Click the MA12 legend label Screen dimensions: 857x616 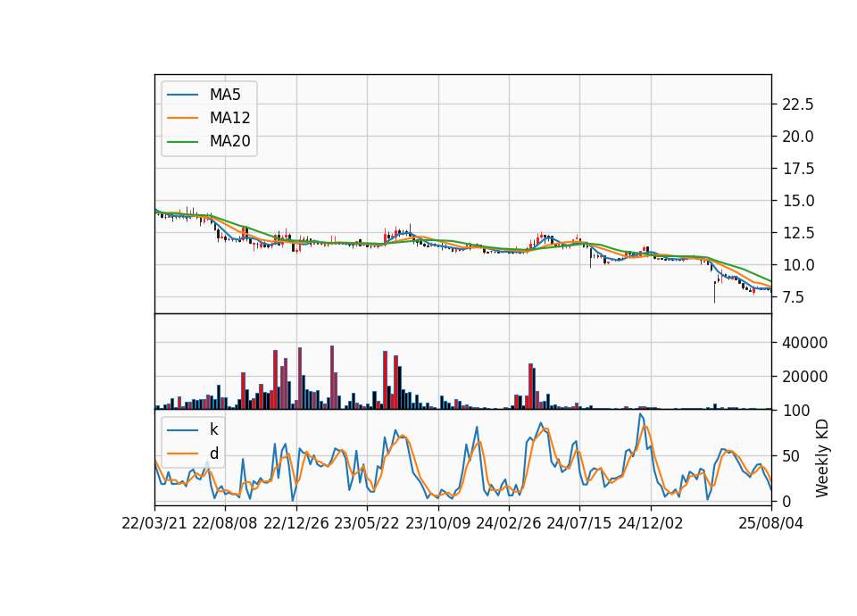point(229,118)
